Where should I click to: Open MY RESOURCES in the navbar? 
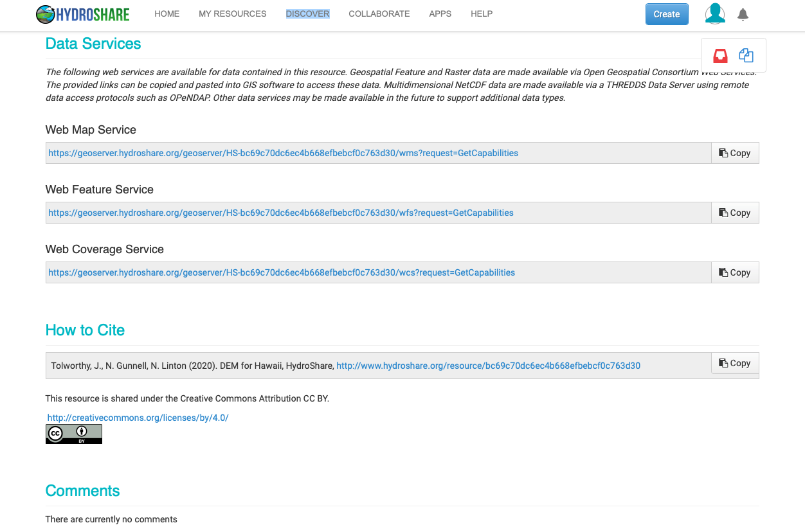click(x=233, y=13)
